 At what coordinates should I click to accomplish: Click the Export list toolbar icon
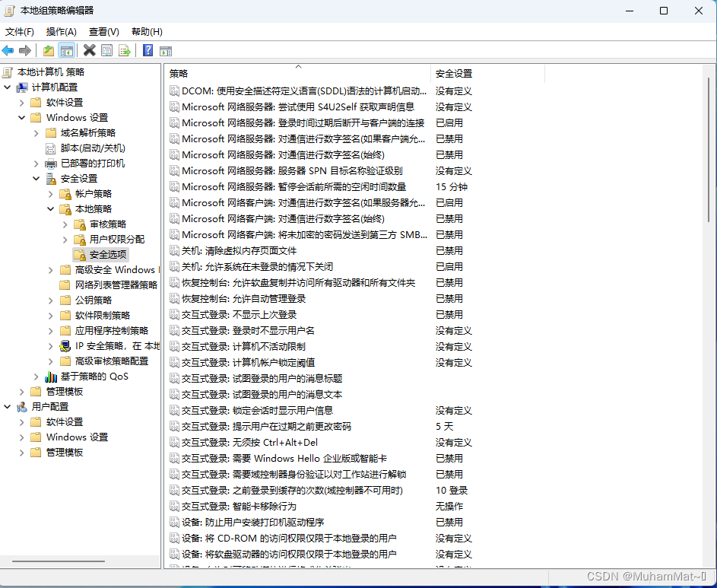click(x=125, y=50)
